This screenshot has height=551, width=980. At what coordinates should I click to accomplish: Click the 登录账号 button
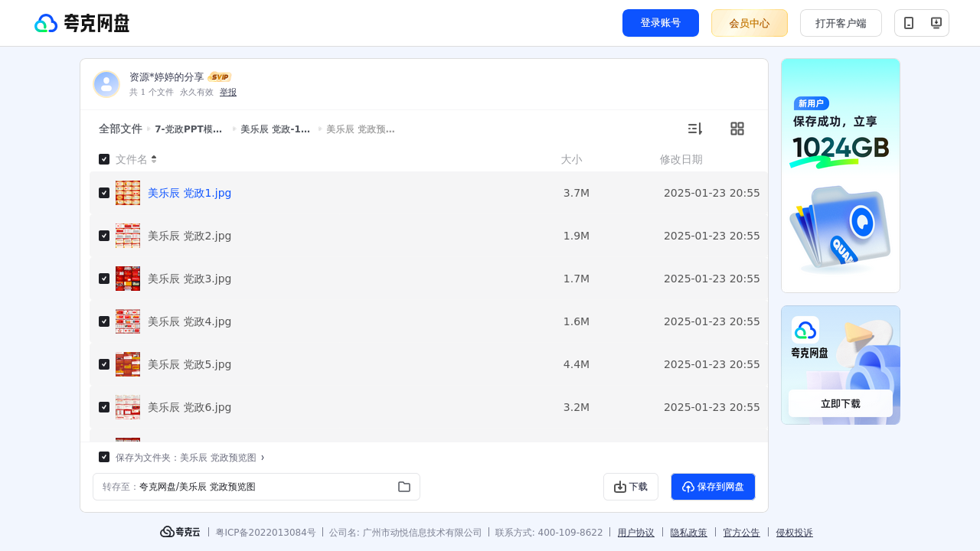[661, 23]
